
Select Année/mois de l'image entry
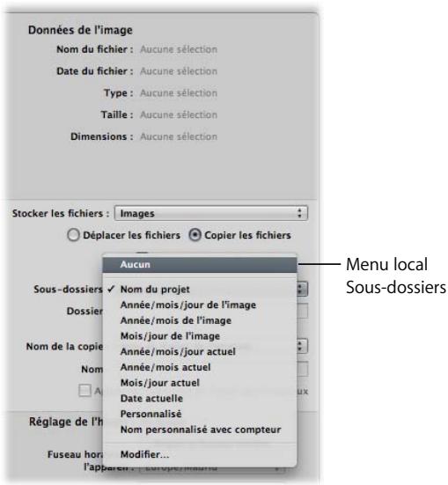point(200,320)
